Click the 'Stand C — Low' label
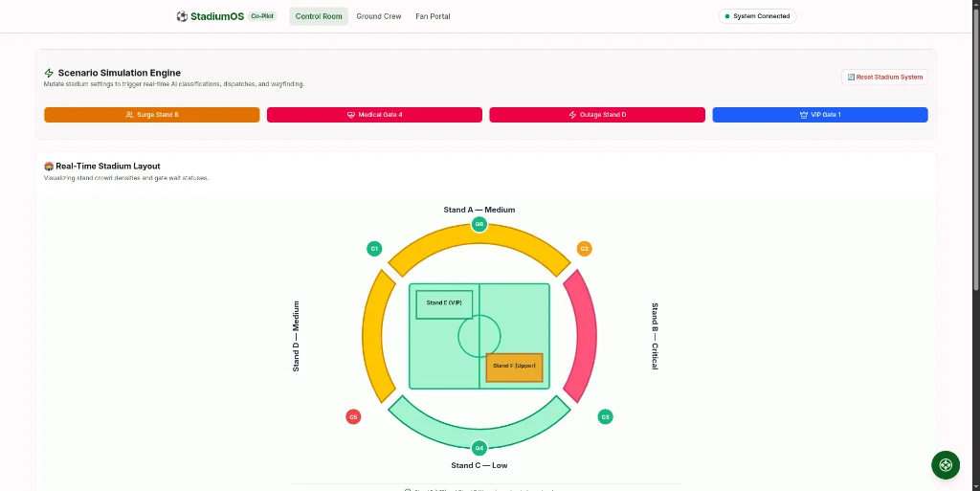Image resolution: width=980 pixels, height=491 pixels. (x=479, y=465)
